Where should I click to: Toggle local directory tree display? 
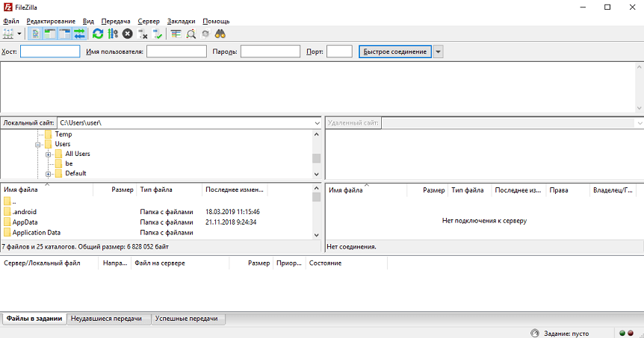[50, 34]
